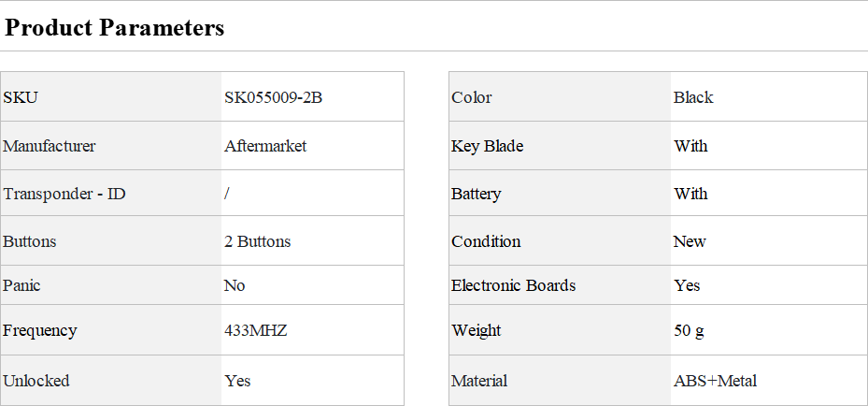Click the Transponder - ID label
The image size is (868, 406).
[64, 194]
